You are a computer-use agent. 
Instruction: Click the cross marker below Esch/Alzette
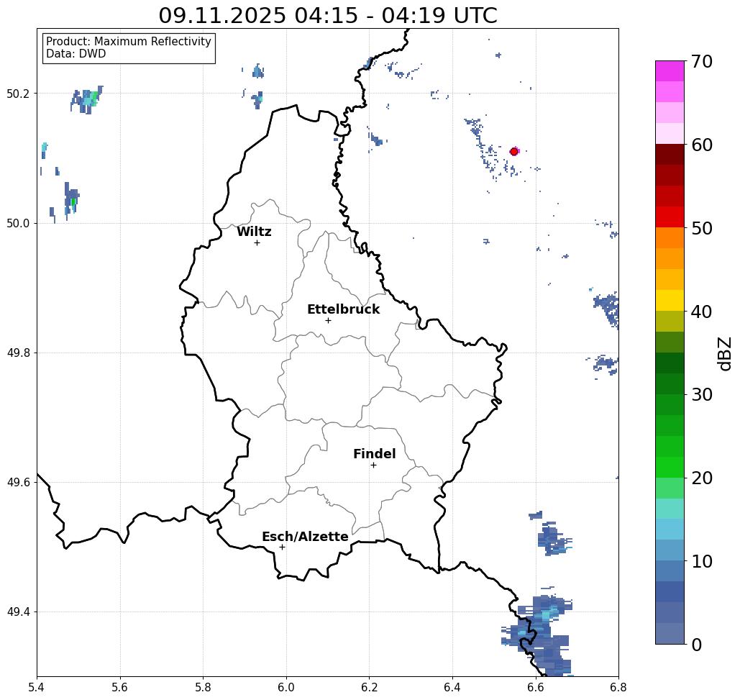[x=282, y=547]
